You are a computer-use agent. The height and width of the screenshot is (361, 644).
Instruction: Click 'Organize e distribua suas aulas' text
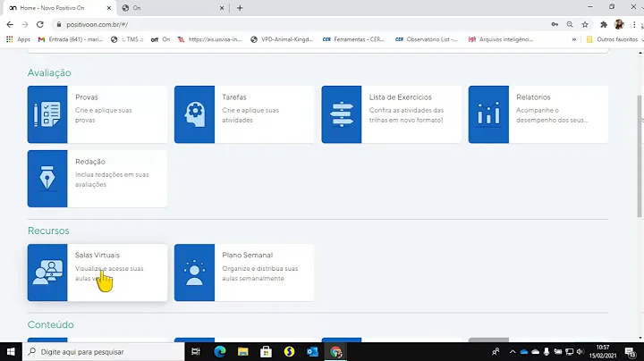pyautogui.click(x=260, y=273)
